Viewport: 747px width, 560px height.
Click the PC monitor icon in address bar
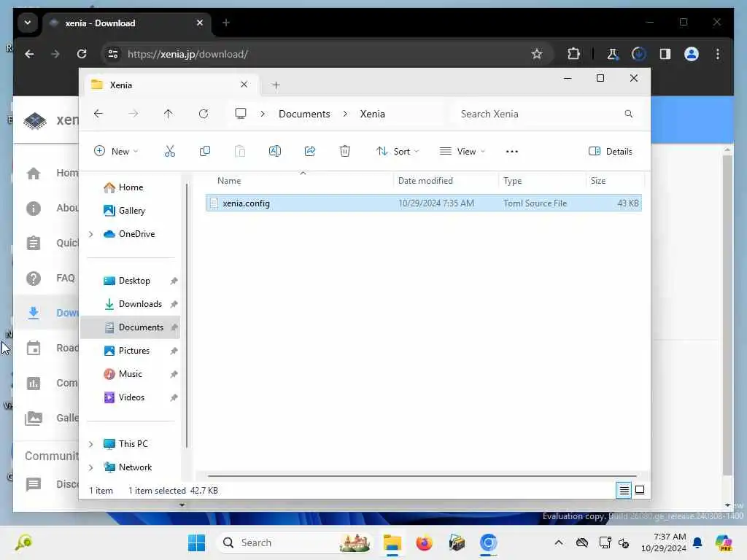[x=241, y=114]
